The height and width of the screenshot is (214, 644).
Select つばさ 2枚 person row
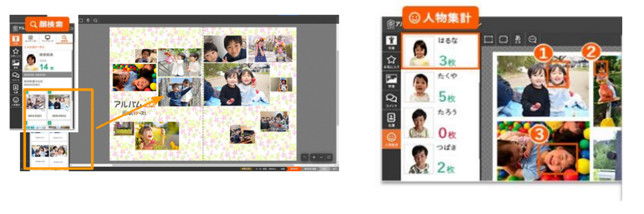(x=440, y=159)
